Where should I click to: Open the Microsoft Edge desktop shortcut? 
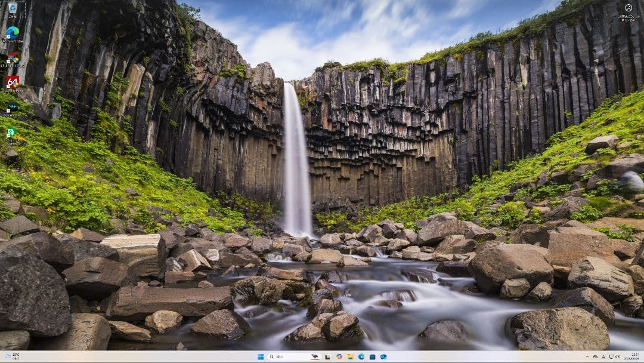[12, 32]
